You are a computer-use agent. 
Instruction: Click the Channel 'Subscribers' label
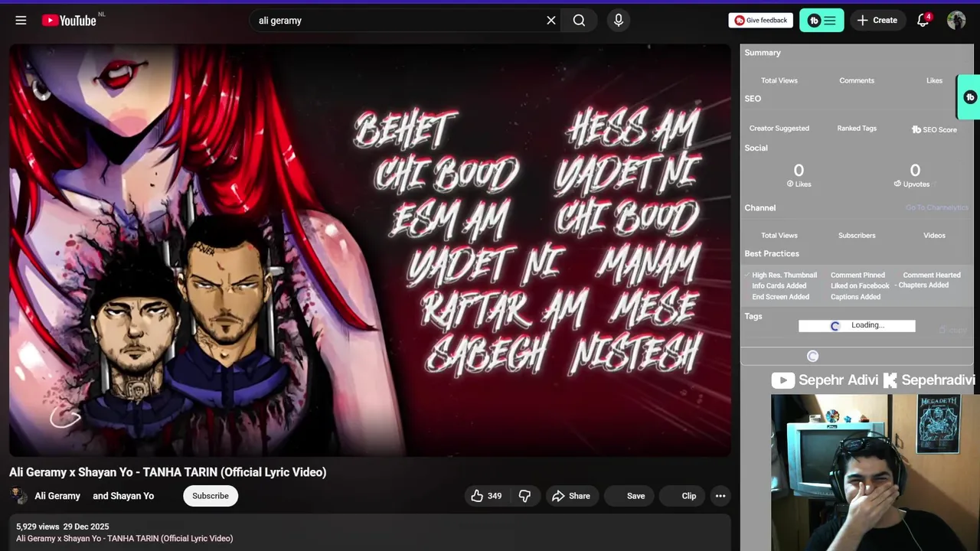pos(857,236)
